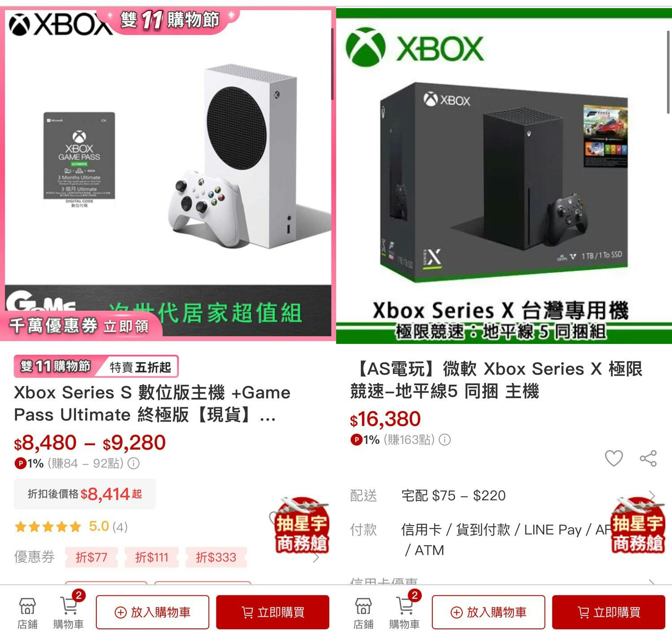Open the store icon under Xbox Series S
672x636 pixels.
(x=27, y=612)
